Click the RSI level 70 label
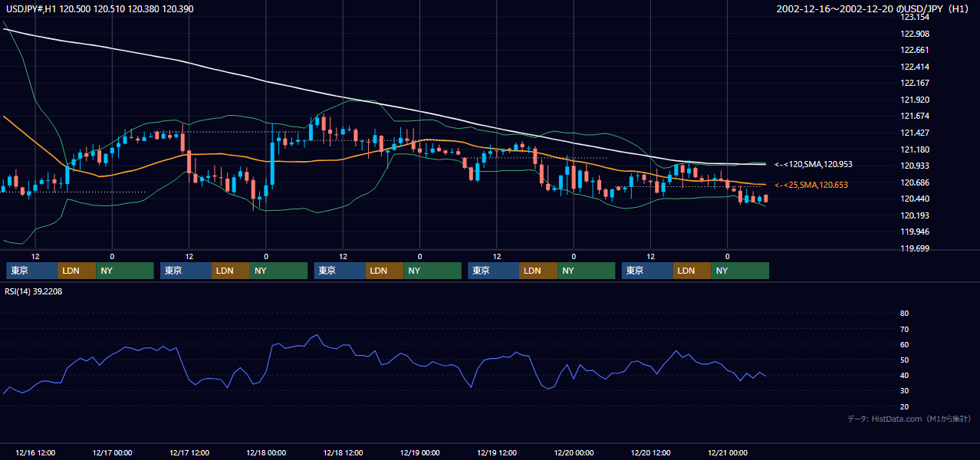Viewport: 980px width, 460px height. pyautogui.click(x=904, y=329)
